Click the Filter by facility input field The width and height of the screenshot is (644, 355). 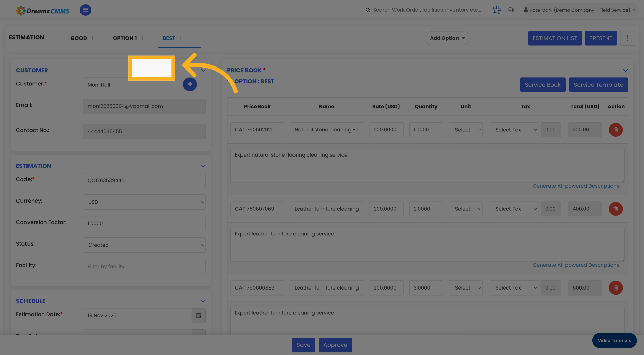pyautogui.click(x=144, y=266)
